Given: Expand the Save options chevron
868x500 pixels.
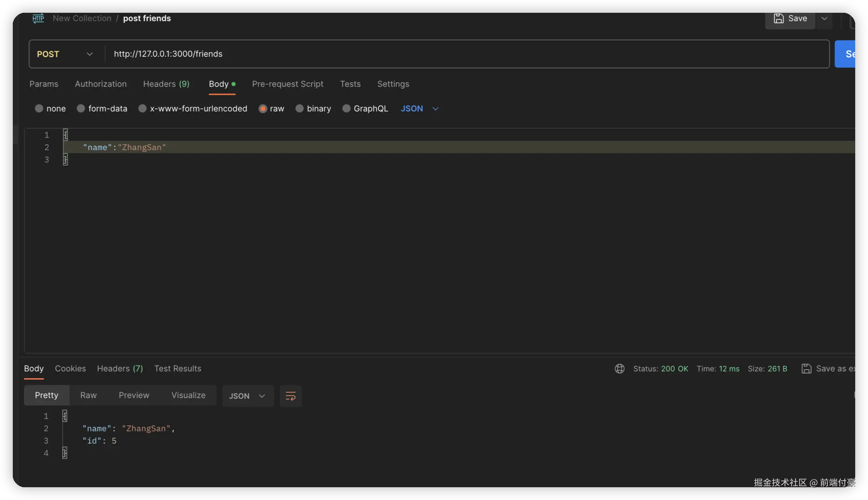Looking at the screenshot, I should (x=824, y=18).
